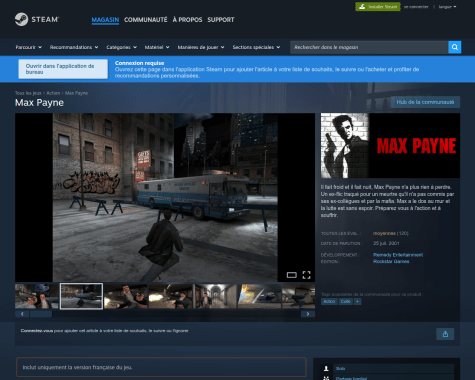Click the Solo feature link
The image size is (475, 380).
pos(340,368)
